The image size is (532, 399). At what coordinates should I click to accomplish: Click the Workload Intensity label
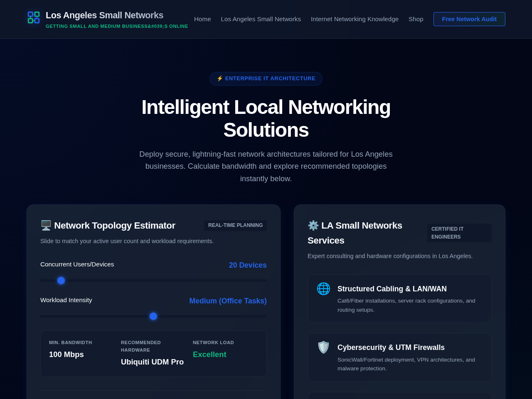[66, 300]
